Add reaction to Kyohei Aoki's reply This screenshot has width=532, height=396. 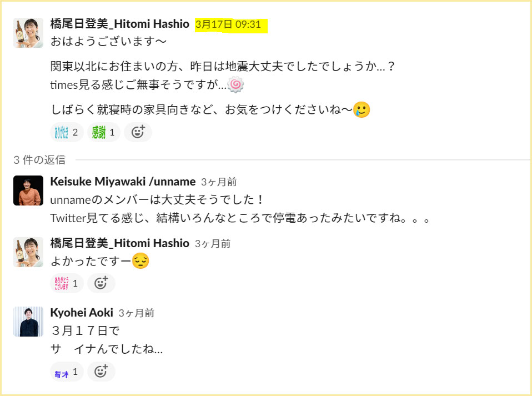(101, 372)
